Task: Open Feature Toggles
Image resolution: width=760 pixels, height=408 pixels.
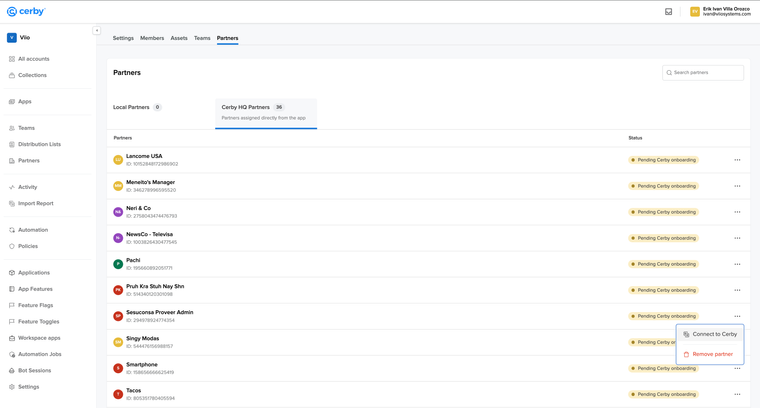Action: tap(34, 321)
